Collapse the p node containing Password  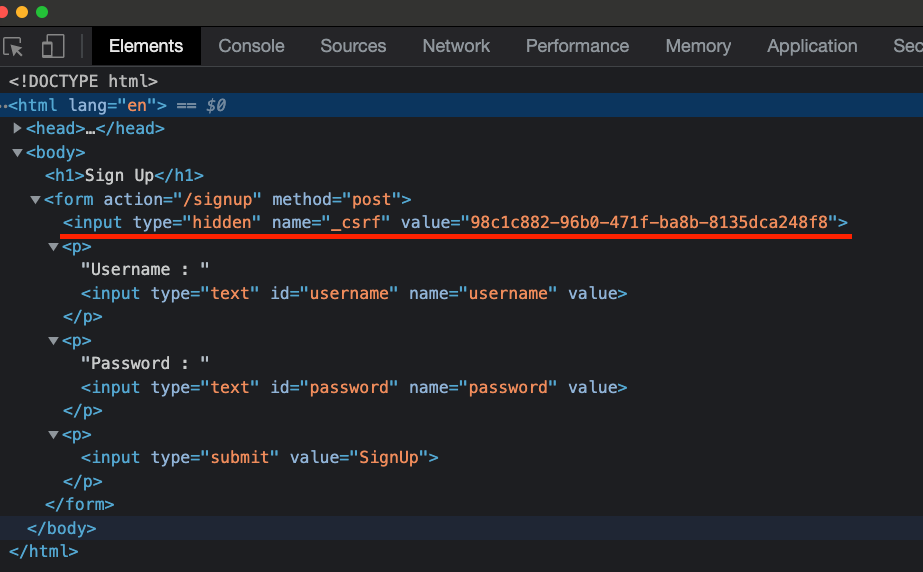pyautogui.click(x=53, y=341)
